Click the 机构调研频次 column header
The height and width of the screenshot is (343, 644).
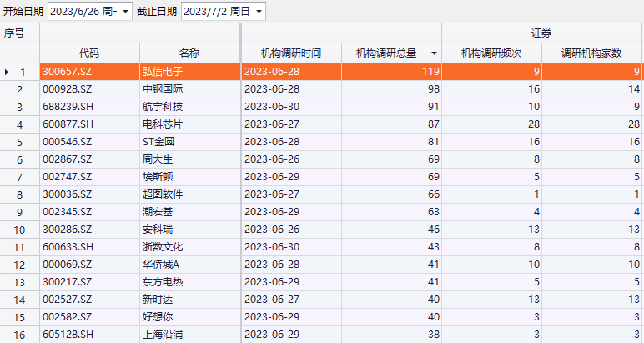491,53
